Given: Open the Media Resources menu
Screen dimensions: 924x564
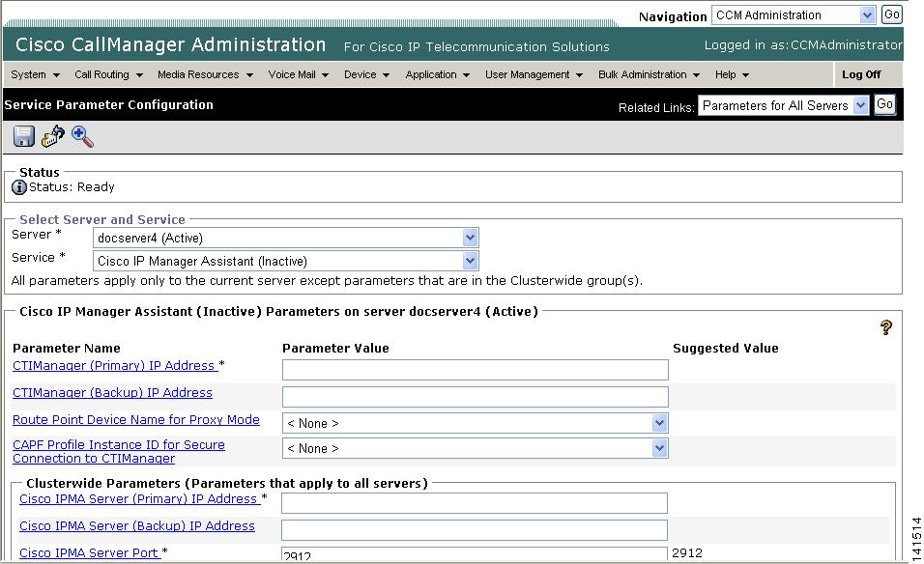Looking at the screenshot, I should click(x=205, y=74).
